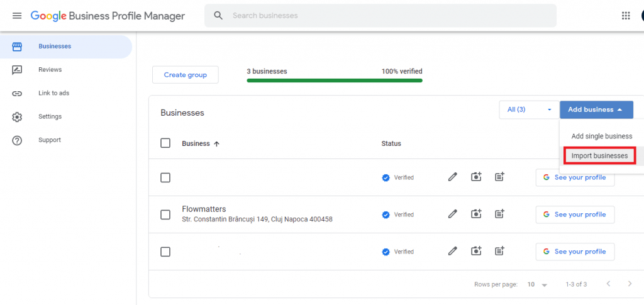
Task: Click the 100% verified progress bar
Action: pos(335,80)
